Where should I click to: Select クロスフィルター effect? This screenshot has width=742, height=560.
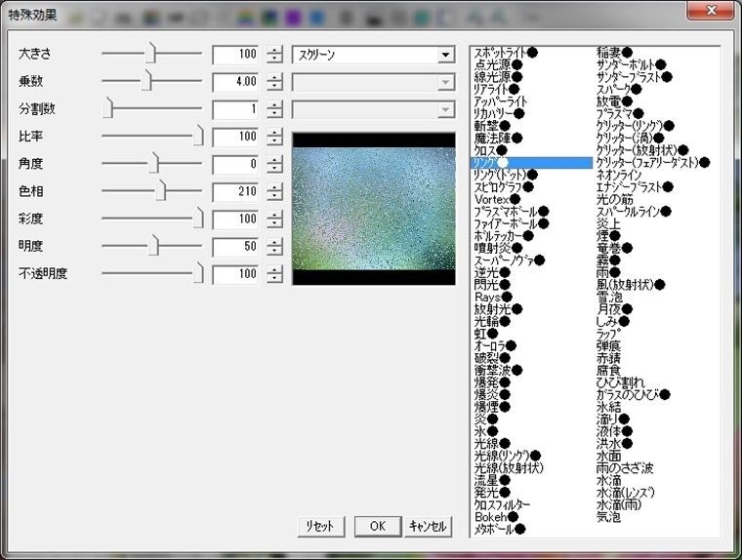coord(502,505)
